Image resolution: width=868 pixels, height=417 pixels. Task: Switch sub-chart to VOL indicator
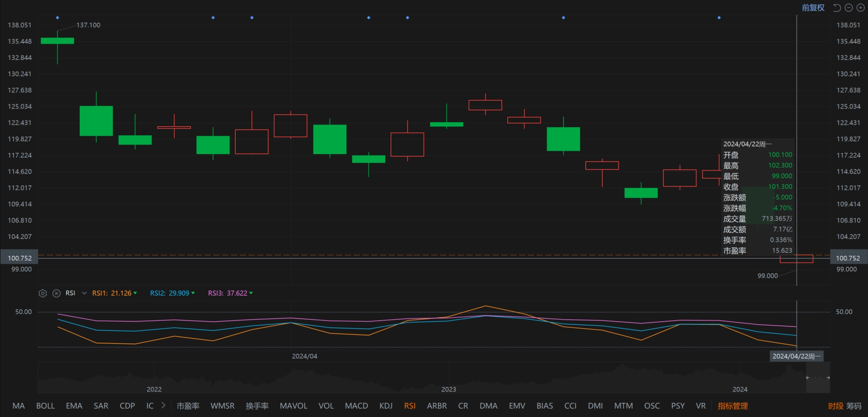[326, 406]
